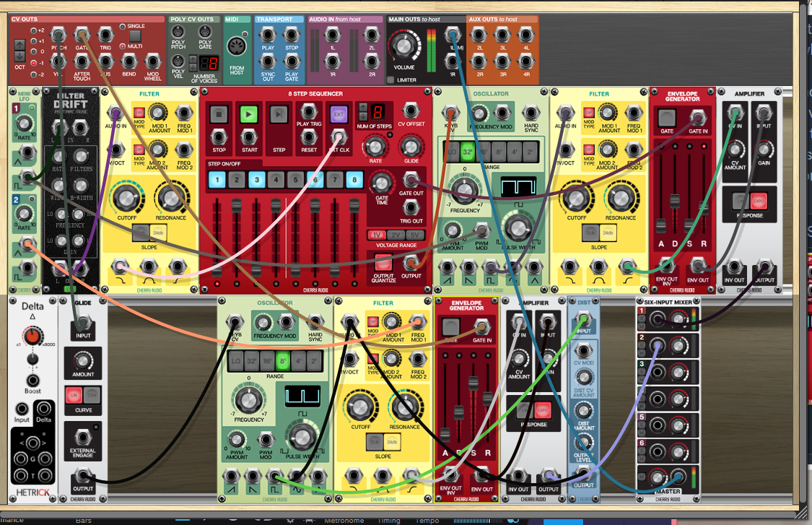Click the BEND output jack
Image resolution: width=812 pixels, height=525 pixels.
129,61
